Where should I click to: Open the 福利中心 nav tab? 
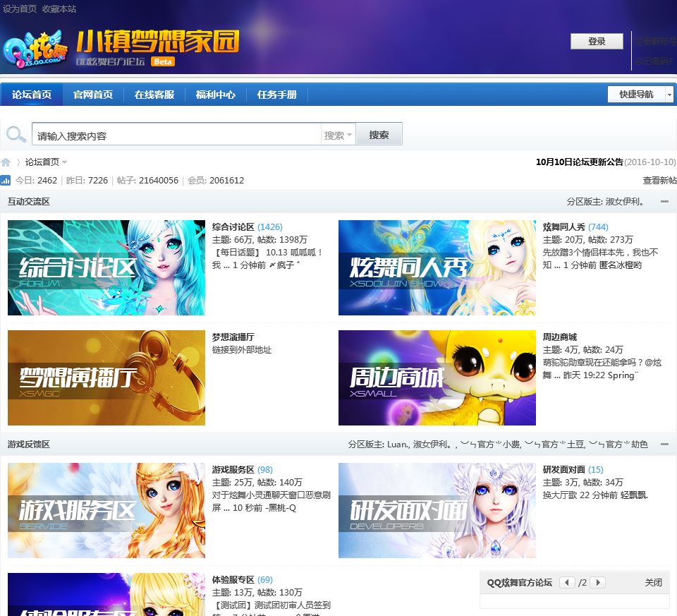216,95
